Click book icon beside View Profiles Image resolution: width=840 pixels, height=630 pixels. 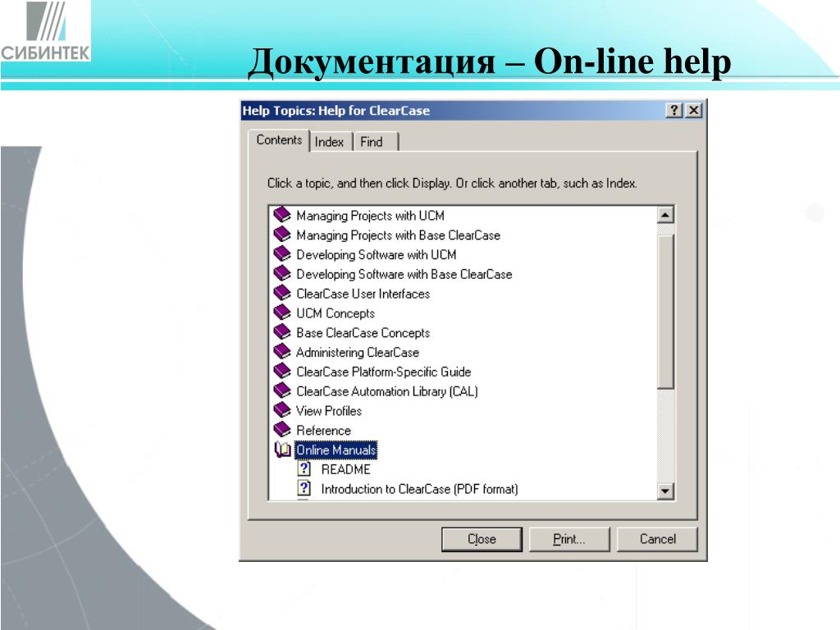pos(282,410)
